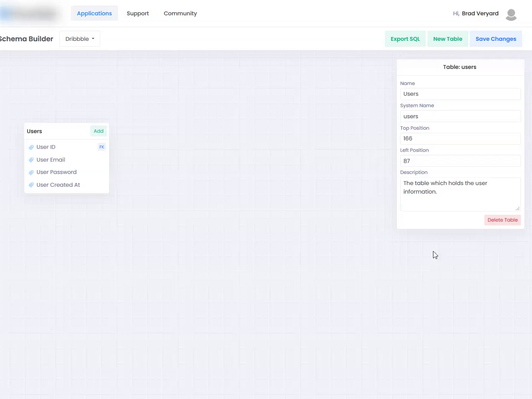Click the tag icon beside User ID

pyautogui.click(x=31, y=147)
